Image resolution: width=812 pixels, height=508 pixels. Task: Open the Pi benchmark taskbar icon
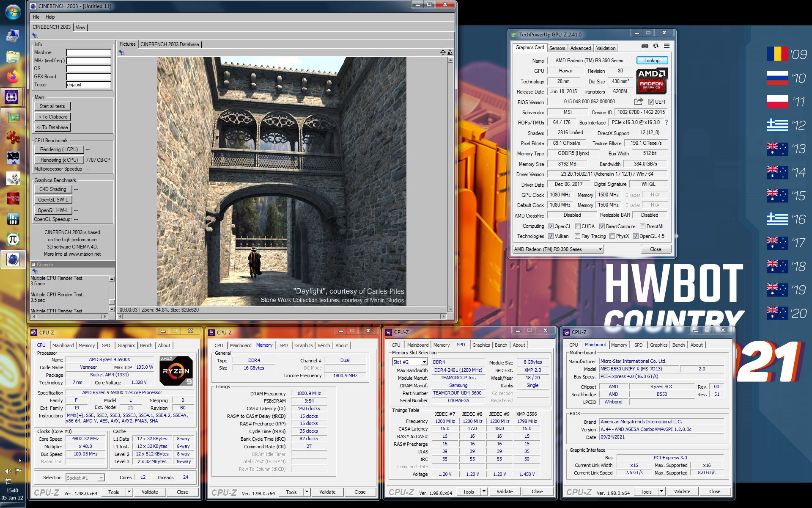pos(13,239)
